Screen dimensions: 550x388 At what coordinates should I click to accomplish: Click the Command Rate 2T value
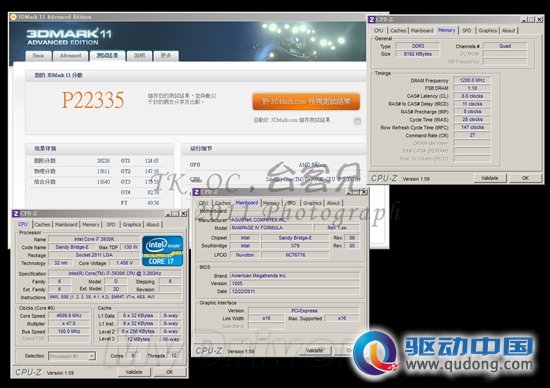click(472, 135)
